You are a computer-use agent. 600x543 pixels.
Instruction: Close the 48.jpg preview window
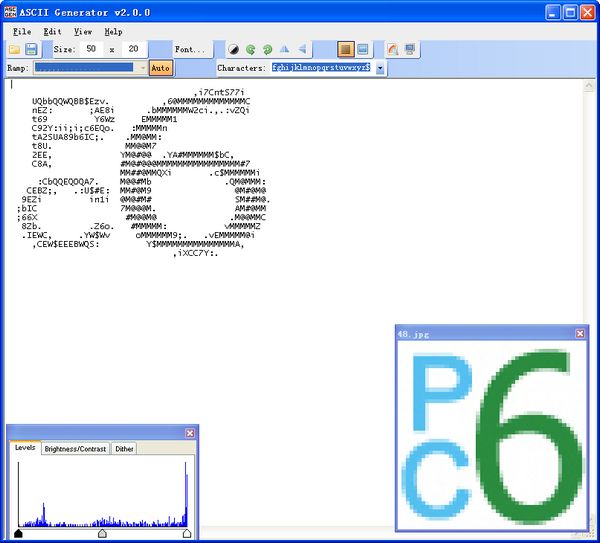point(580,334)
